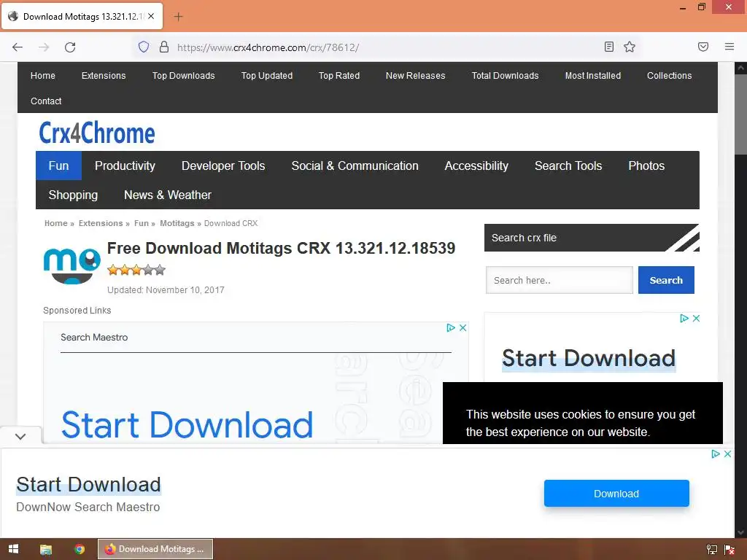
Task: Click the page vertical scrollbar thumb
Action: [741, 114]
